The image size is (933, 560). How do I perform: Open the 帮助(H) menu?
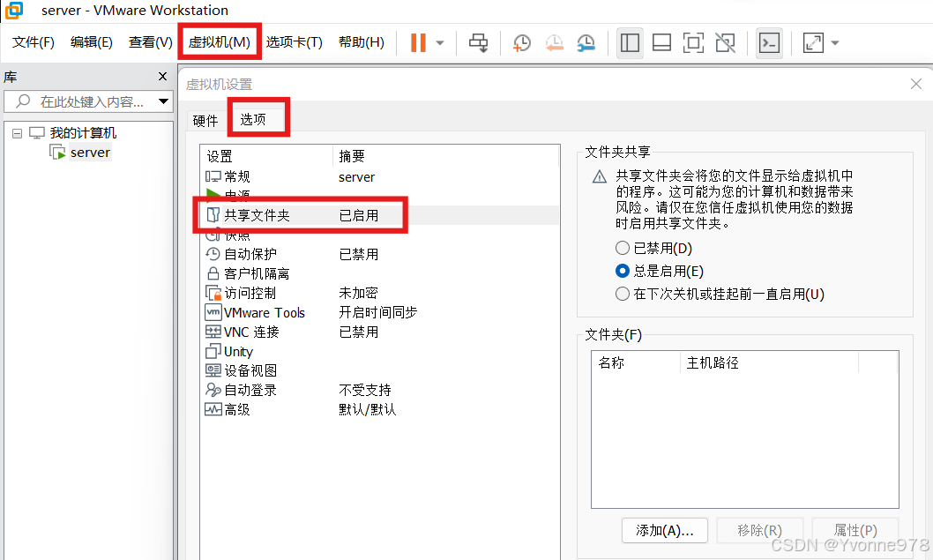point(362,42)
